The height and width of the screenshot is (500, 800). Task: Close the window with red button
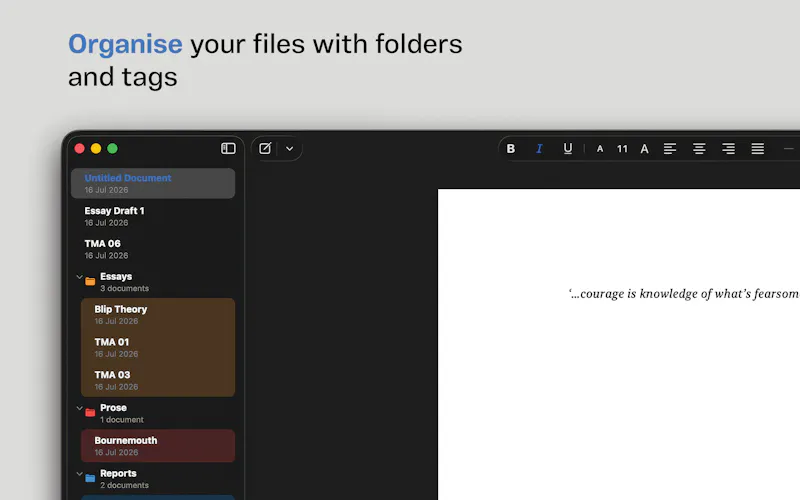click(x=80, y=148)
